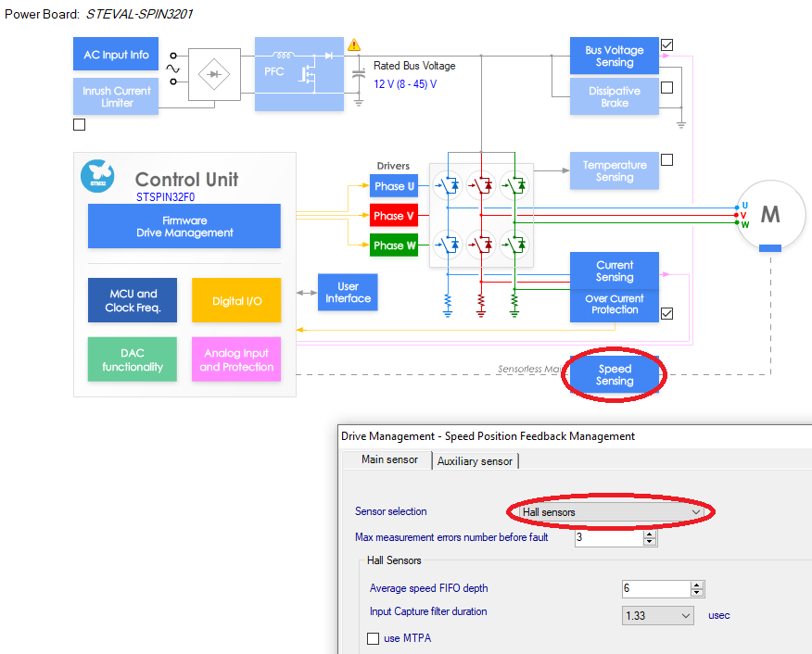Toggle the Bus Voltage Sensing checkbox

[667, 45]
